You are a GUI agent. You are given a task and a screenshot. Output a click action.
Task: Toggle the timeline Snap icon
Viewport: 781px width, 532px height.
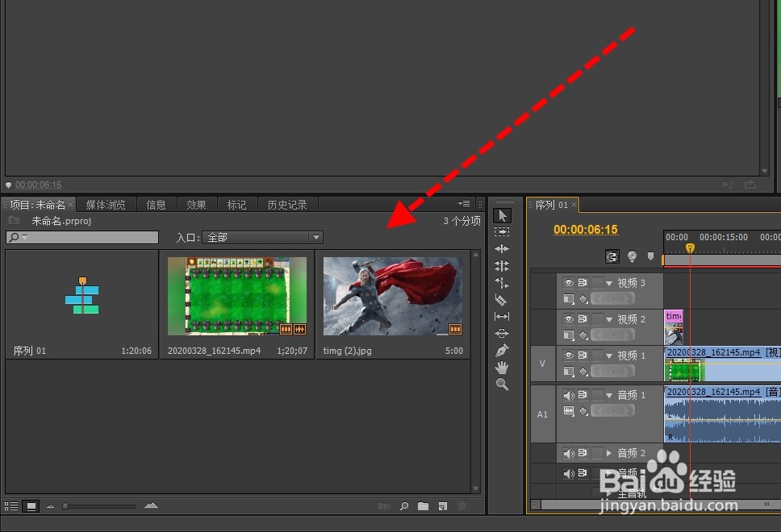[x=612, y=256]
